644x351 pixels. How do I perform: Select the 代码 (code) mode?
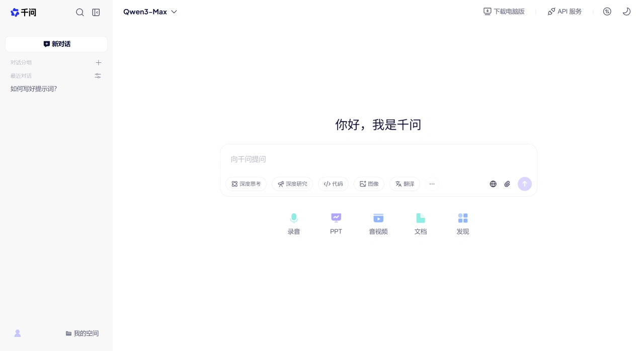333,184
